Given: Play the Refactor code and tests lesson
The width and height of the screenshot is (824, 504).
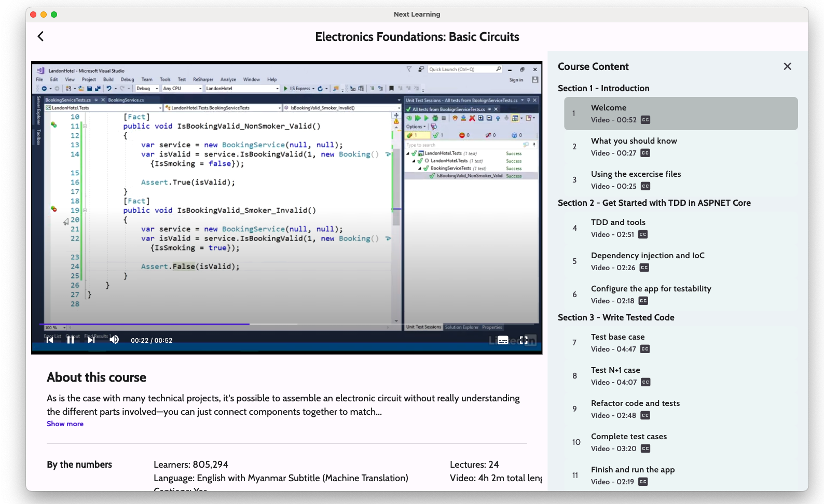Looking at the screenshot, I should tap(635, 403).
